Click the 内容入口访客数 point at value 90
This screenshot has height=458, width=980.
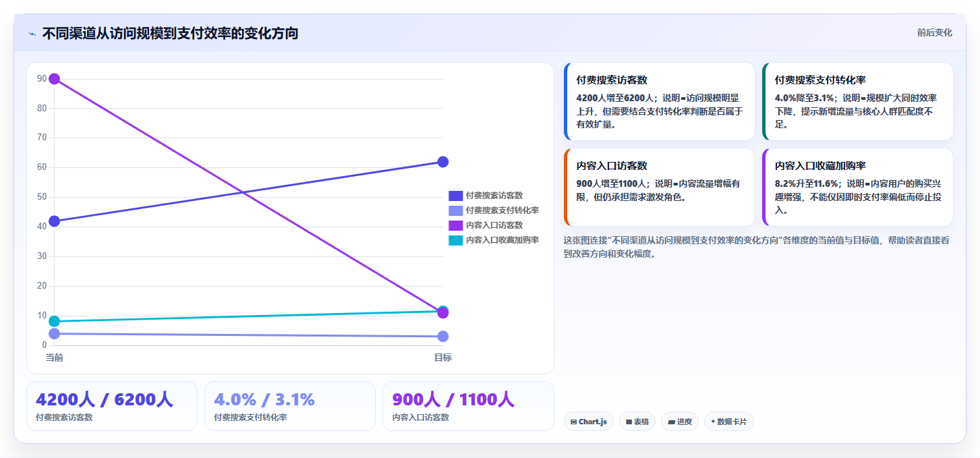[x=55, y=79]
